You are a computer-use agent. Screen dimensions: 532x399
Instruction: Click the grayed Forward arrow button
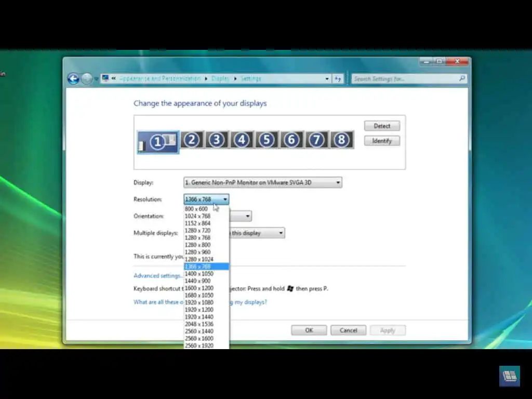point(87,79)
